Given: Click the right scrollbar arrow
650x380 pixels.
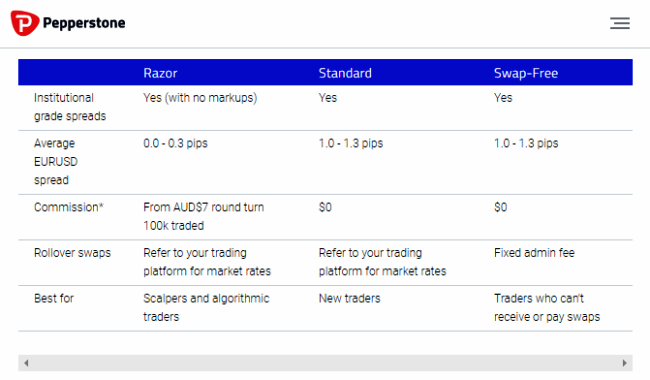Looking at the screenshot, I should coord(625,363).
